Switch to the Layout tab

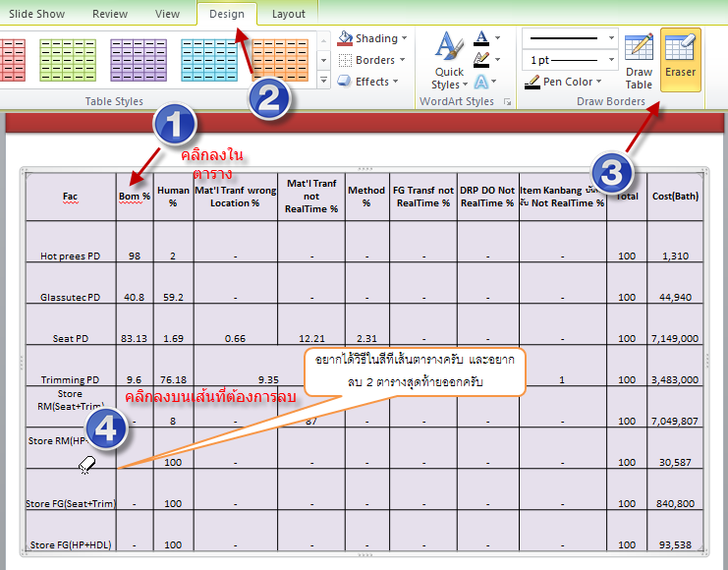(x=289, y=14)
